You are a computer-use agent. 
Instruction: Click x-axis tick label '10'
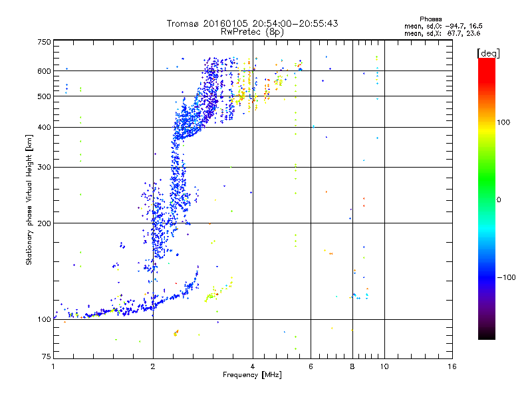[x=384, y=366]
